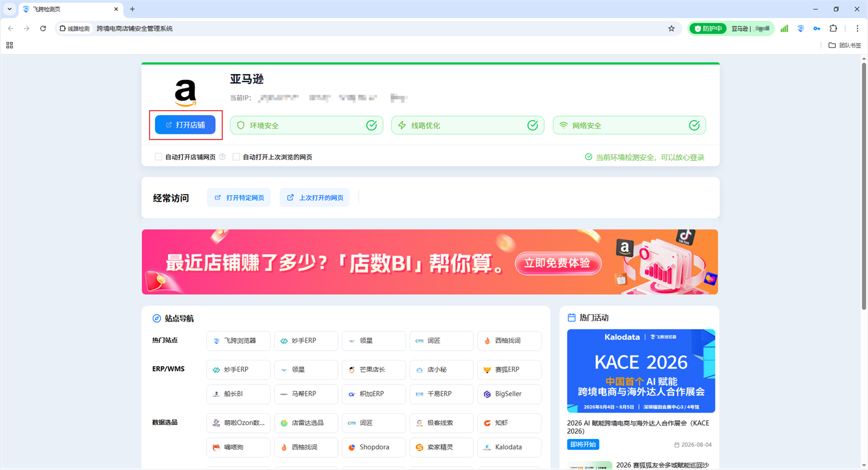Open 芒果店长 site link

[373, 370]
